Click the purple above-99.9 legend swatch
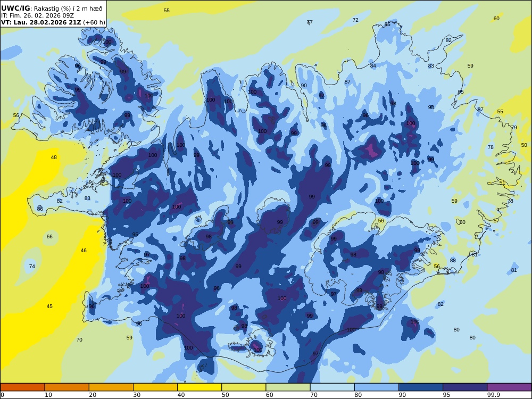The height and width of the screenshot is (399, 532). pyautogui.click(x=509, y=387)
